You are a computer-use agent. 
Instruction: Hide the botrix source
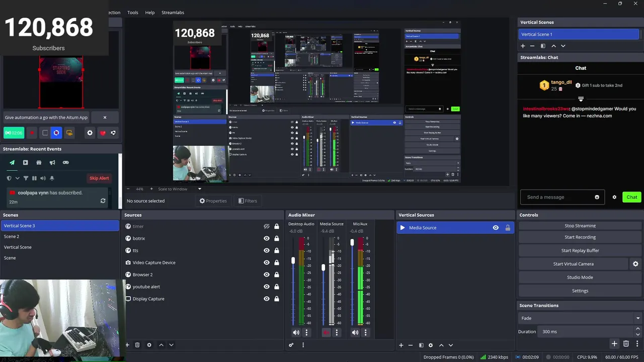[267, 238]
